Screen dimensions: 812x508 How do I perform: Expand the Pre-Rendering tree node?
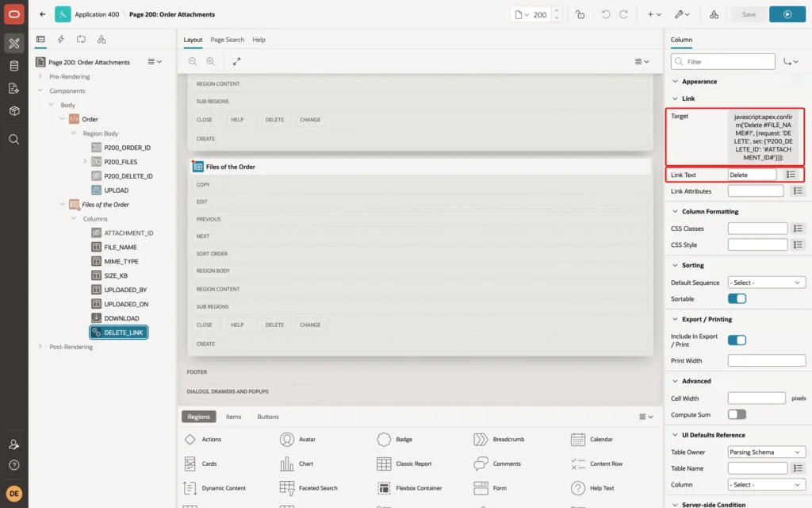(40, 76)
